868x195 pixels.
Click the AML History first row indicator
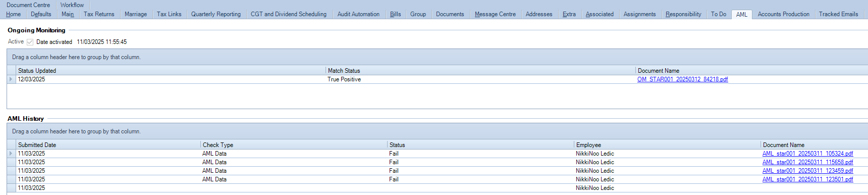(x=11, y=154)
